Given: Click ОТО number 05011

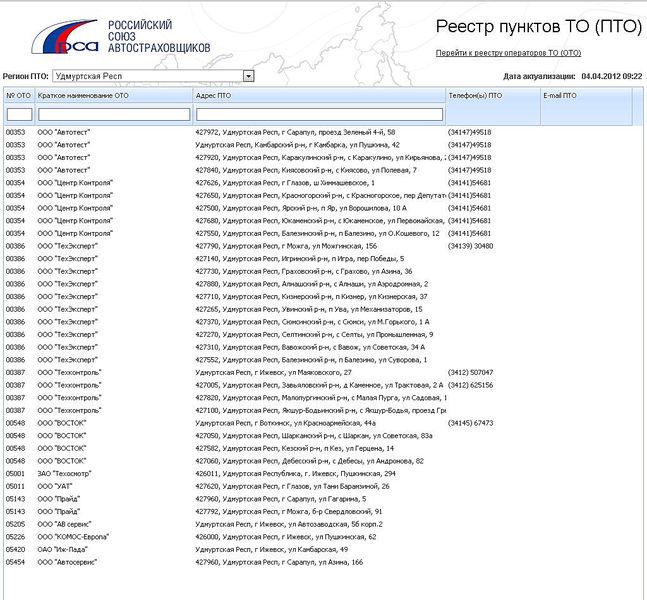Looking at the screenshot, I should pyautogui.click(x=15, y=486).
